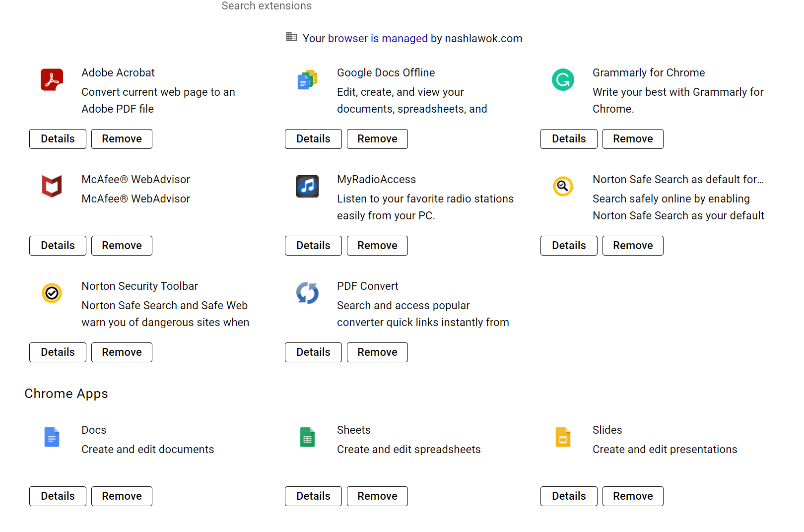Click the MyRadioAccess music note icon

[307, 187]
